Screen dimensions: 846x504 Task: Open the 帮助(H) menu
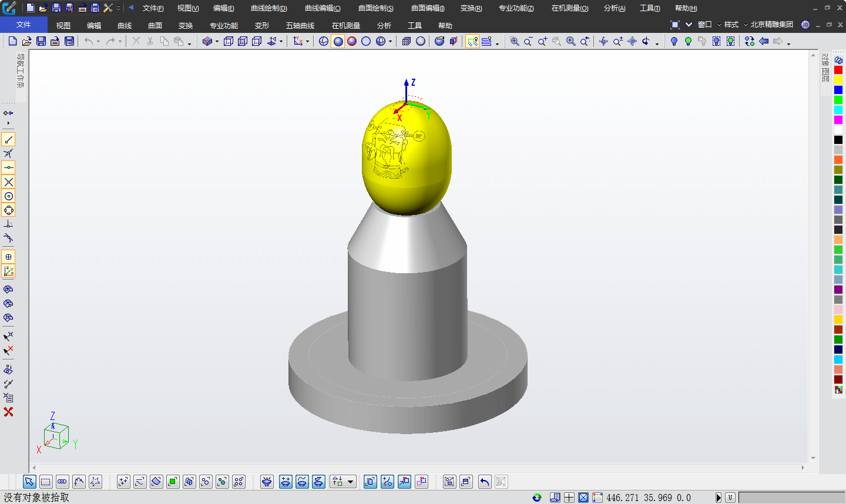pyautogui.click(x=686, y=8)
